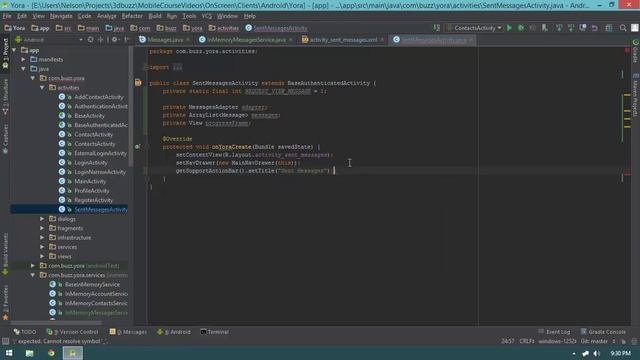Run the app with the green Run button
Screen dimensions: 640x360
509,28
